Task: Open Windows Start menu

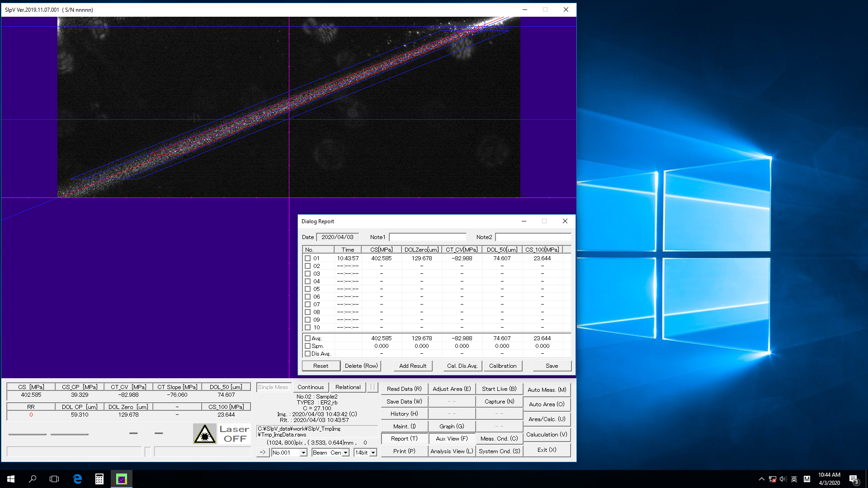Action: (x=11, y=479)
